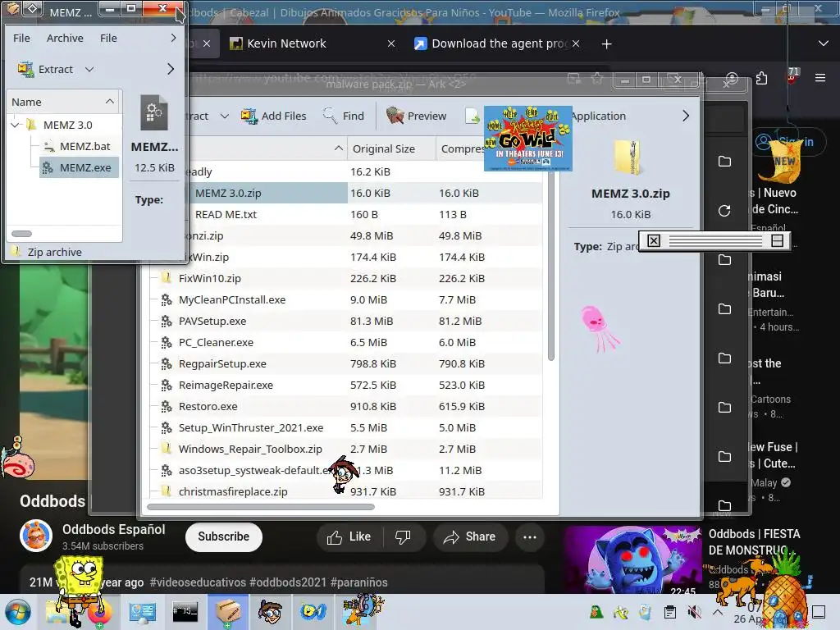Screen dimensions: 840x630
Task: Select MEMZ.exe in the tree
Action: pyautogui.click(x=80, y=167)
